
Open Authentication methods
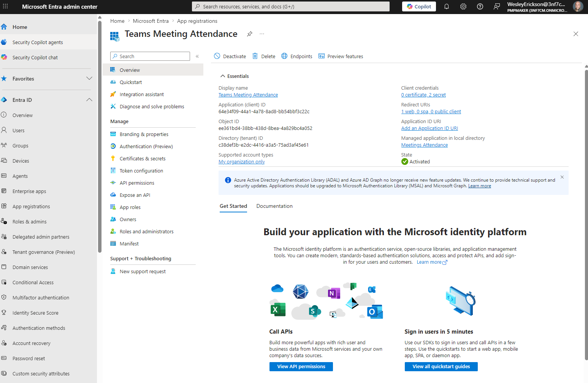[x=48, y=328]
